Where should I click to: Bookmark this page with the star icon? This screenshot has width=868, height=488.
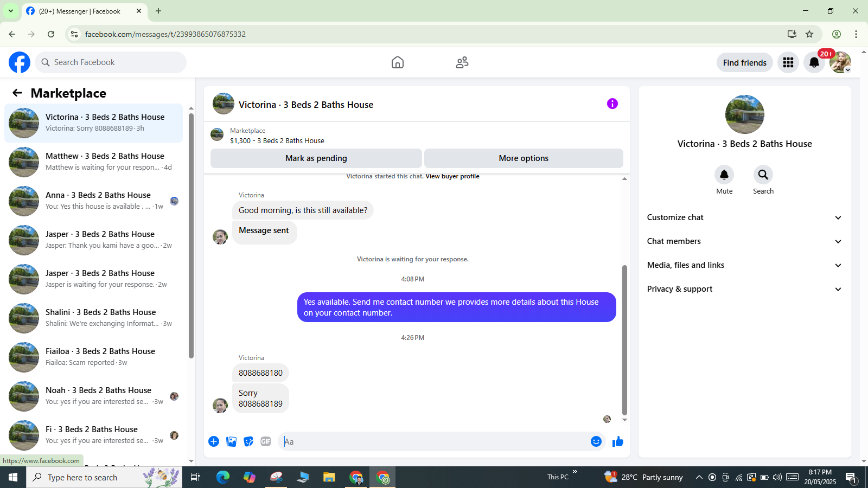(809, 34)
